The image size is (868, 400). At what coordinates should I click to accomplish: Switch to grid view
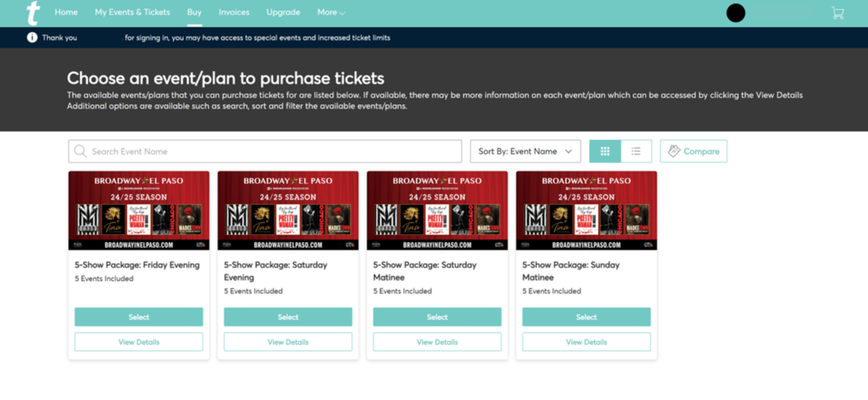coord(605,152)
